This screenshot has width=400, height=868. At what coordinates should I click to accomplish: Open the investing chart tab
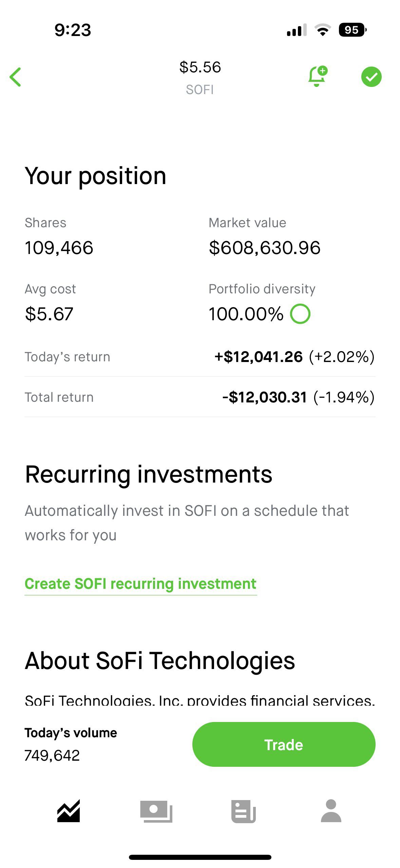(69, 811)
